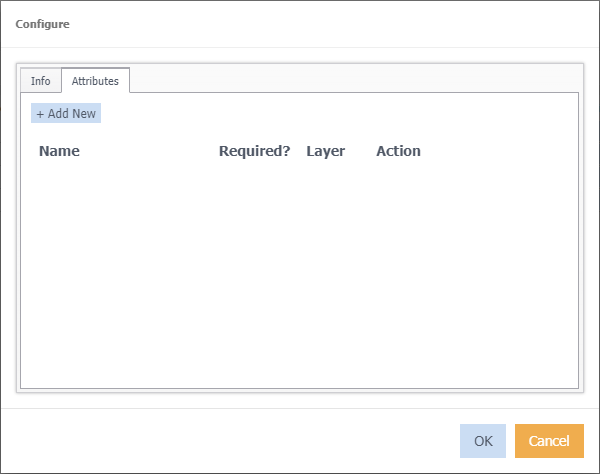Sort the table by Layer header
Screen dimensions: 600x474
[325, 152]
